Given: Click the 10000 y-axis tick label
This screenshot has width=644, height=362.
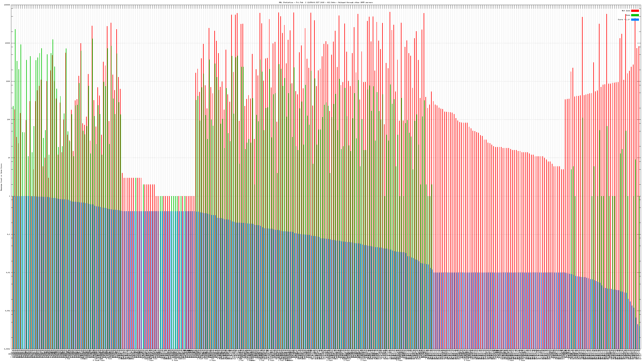Looking at the screenshot, I should tap(7, 43).
